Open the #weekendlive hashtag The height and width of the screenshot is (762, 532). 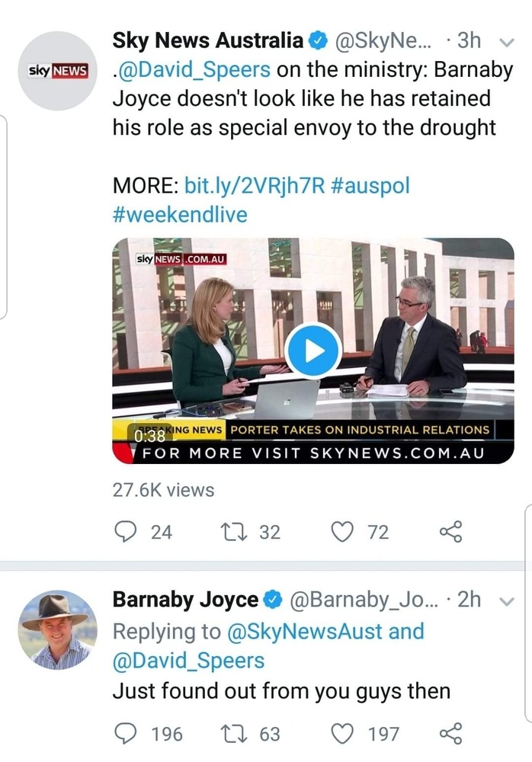click(180, 214)
